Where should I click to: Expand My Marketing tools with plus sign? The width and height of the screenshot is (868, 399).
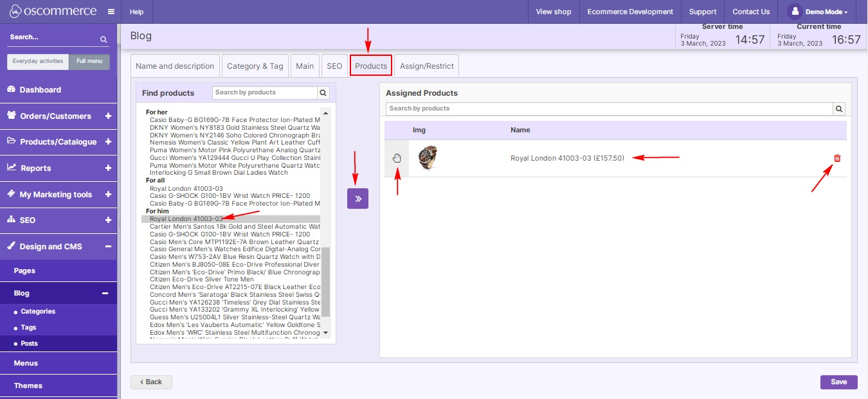coord(108,194)
